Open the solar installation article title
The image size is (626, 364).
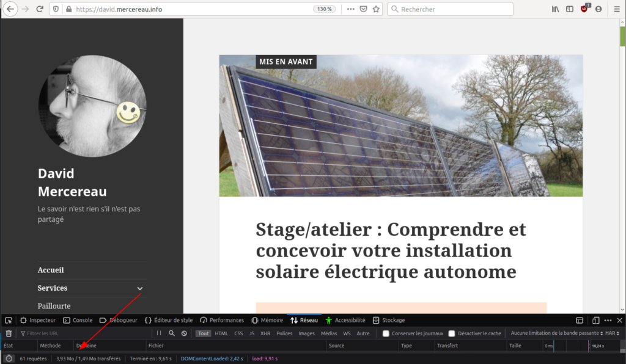(x=391, y=250)
